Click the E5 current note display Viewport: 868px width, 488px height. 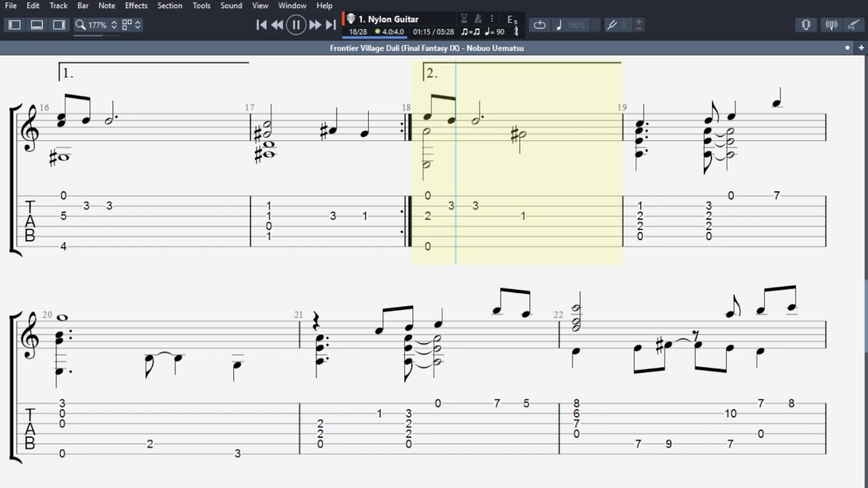click(x=512, y=20)
